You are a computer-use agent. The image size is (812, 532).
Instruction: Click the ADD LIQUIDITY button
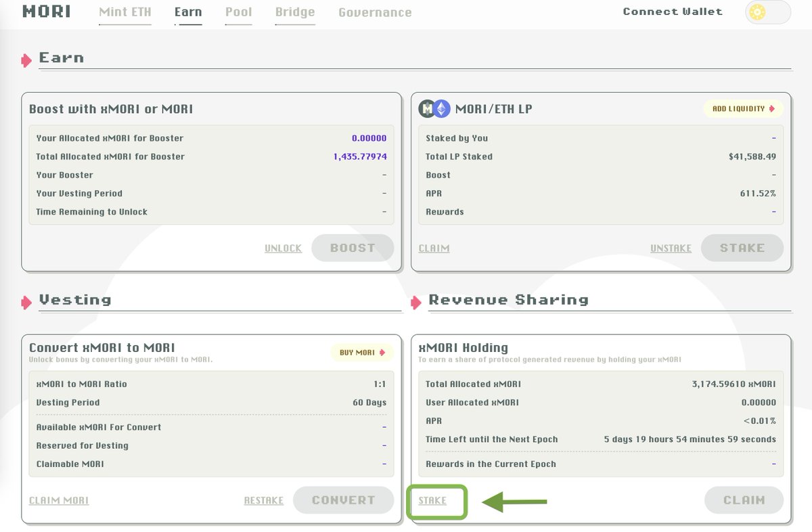click(x=744, y=108)
